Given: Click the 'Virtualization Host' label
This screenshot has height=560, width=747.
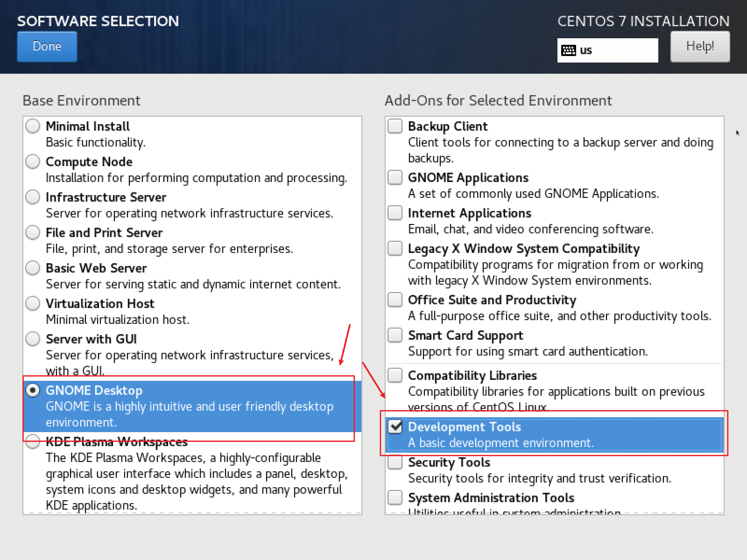Looking at the screenshot, I should [x=100, y=303].
